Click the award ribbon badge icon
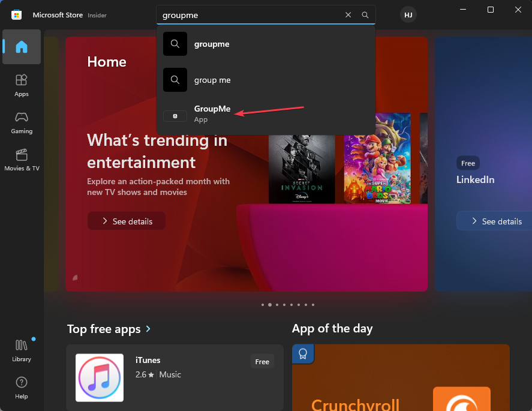Viewport: 532px width, 411px height. click(x=303, y=354)
